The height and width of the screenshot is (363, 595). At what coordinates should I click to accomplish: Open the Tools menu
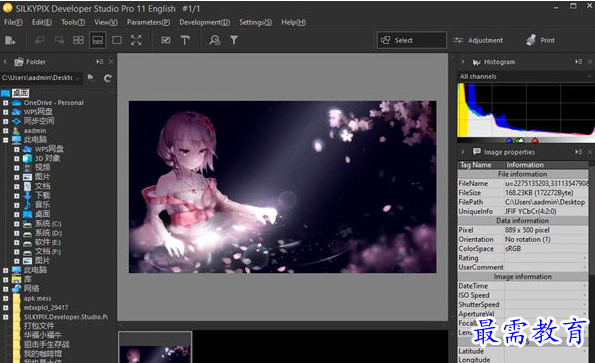point(73,22)
